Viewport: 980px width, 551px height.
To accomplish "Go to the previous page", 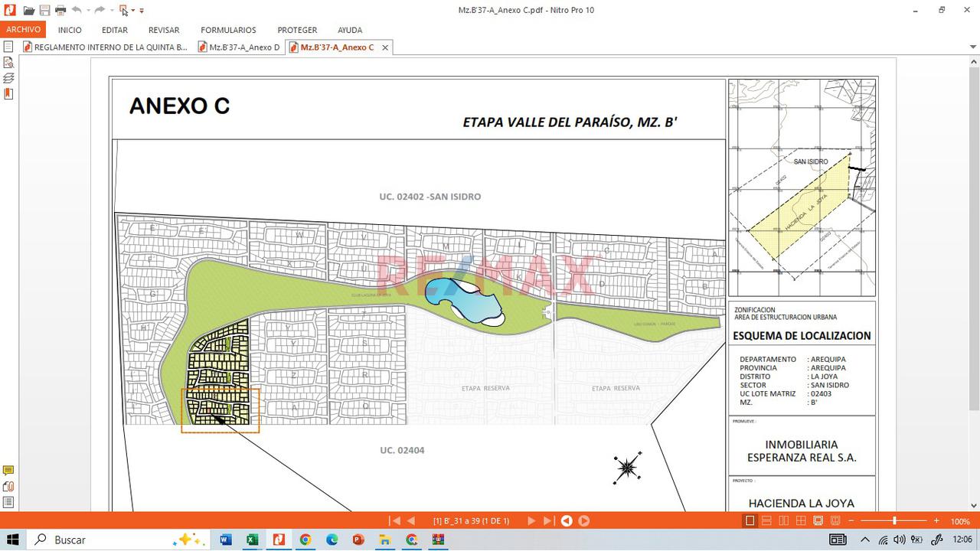I will pos(411,521).
